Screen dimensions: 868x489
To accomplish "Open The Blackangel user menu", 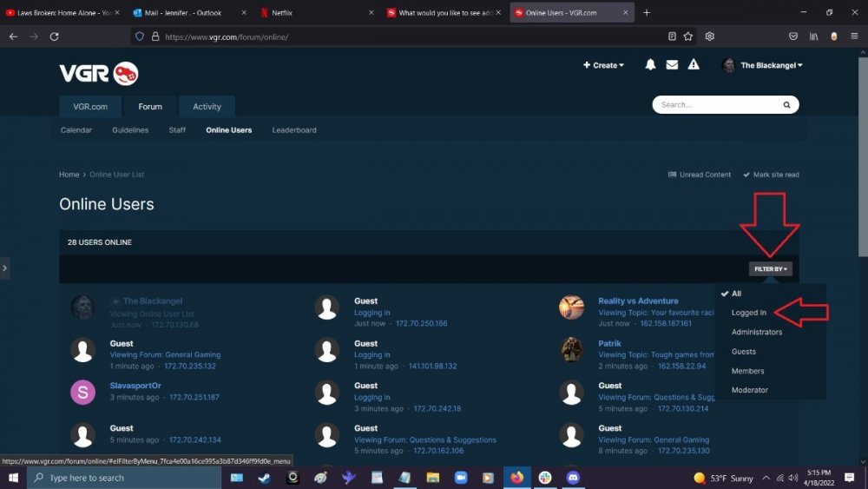I will click(763, 65).
